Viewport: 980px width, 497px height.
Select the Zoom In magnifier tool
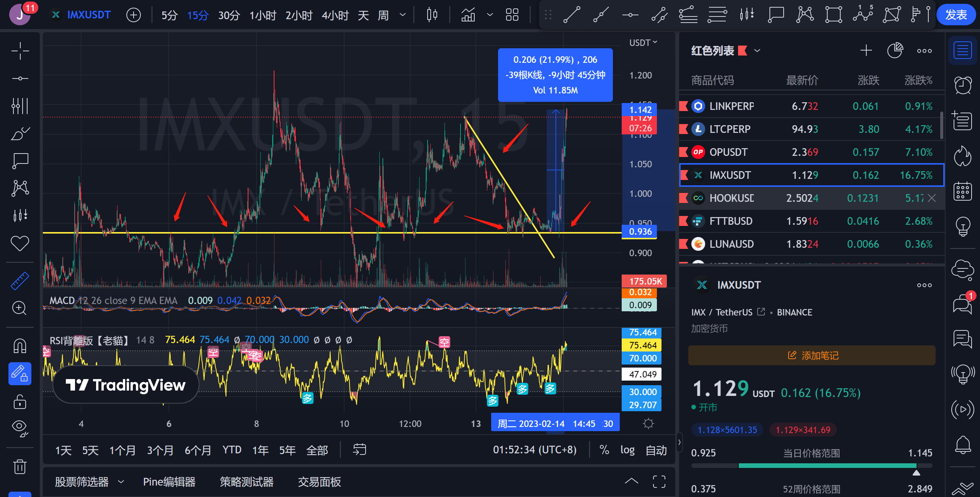20,308
